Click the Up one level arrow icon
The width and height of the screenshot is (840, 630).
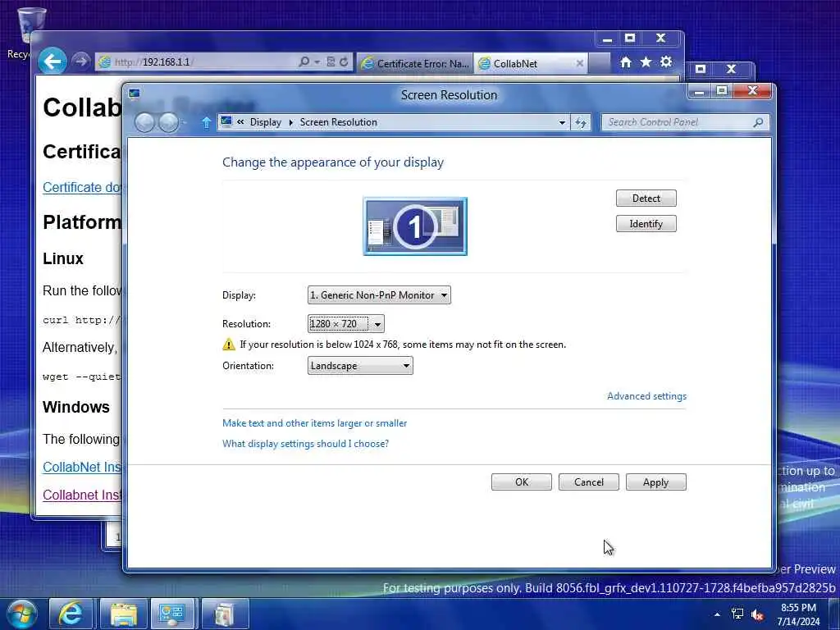(206, 123)
